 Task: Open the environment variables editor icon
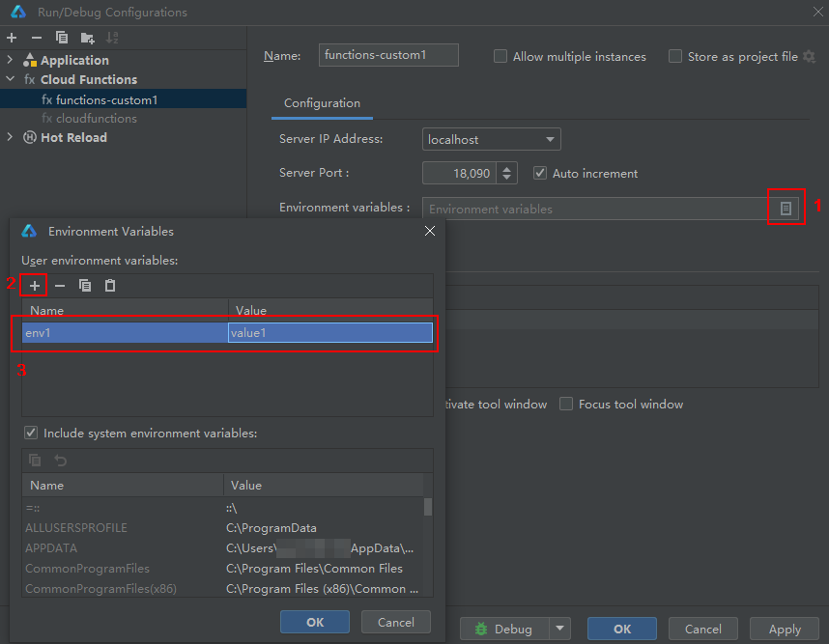786,209
